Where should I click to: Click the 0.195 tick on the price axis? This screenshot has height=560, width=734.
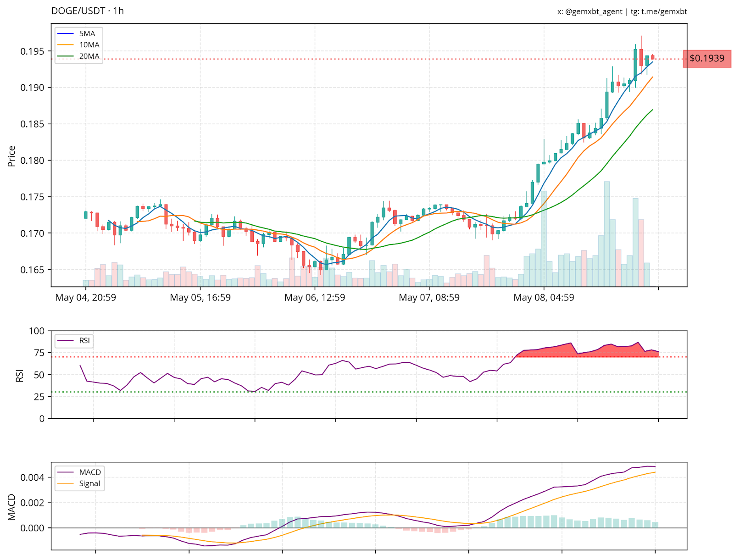tap(33, 51)
